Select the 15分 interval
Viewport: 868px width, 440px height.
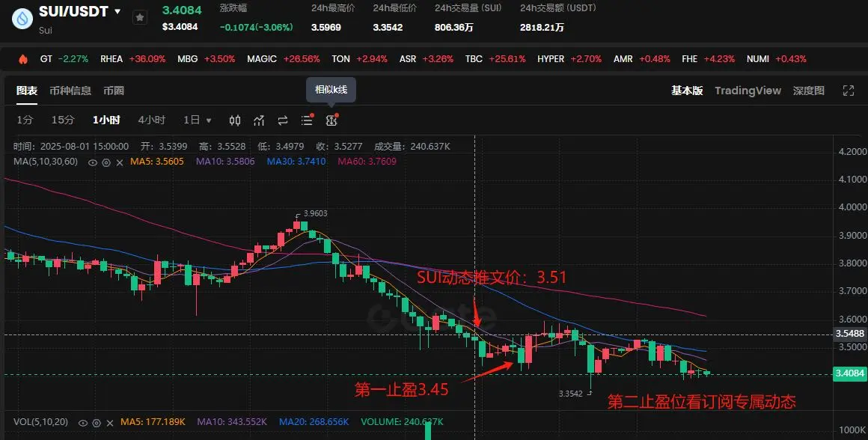(63, 120)
